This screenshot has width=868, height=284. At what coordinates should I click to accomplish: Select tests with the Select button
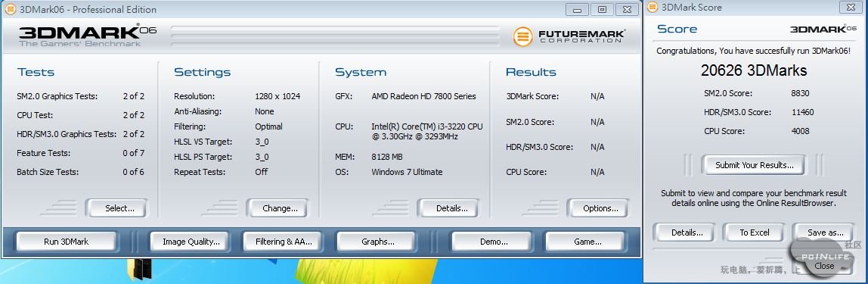pos(119,208)
